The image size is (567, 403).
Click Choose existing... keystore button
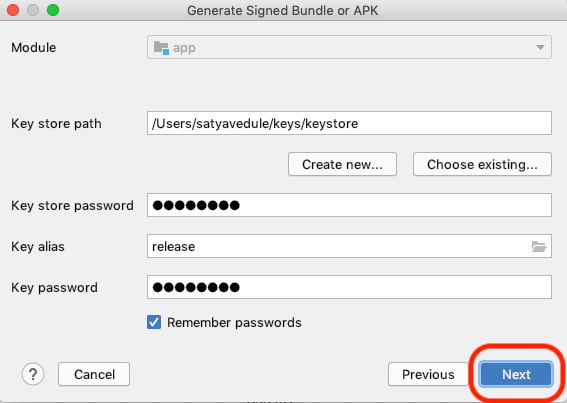click(x=482, y=164)
